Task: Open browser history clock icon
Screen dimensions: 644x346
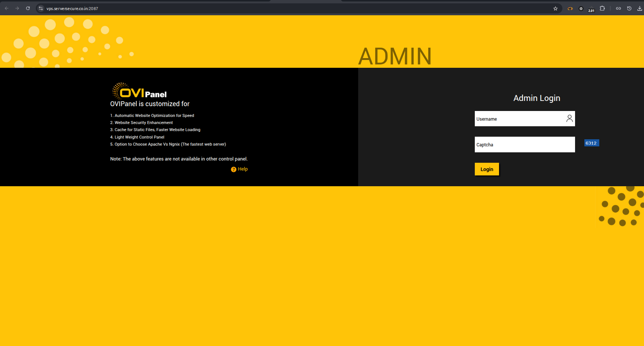Action: click(629, 8)
